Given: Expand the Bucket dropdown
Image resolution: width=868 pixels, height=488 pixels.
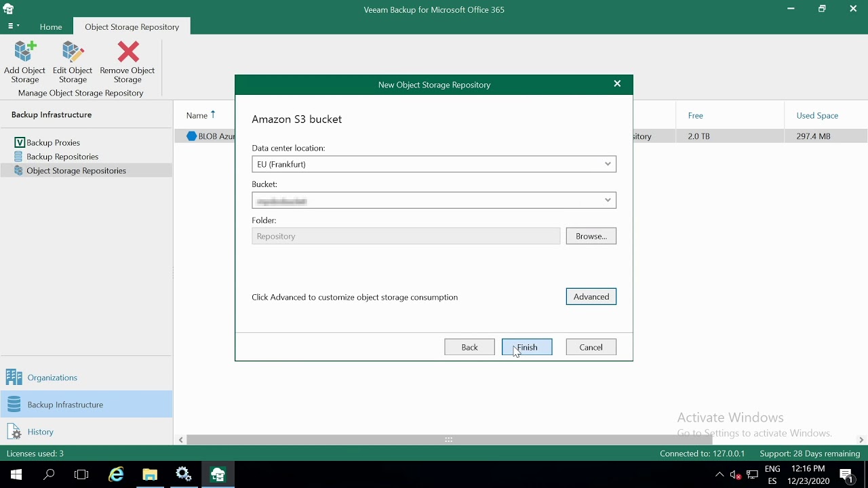Looking at the screenshot, I should (608, 200).
